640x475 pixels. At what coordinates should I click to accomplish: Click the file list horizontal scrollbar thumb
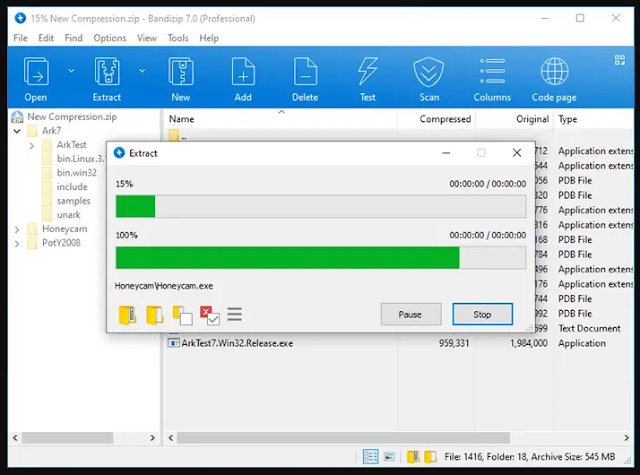coord(343,438)
